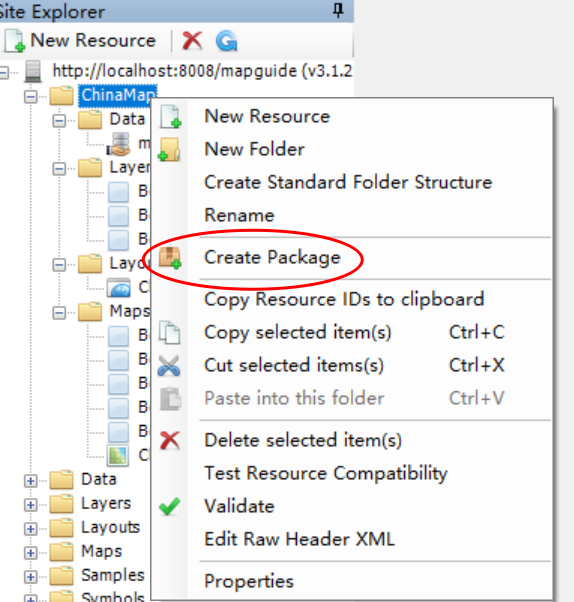The width and height of the screenshot is (574, 602).
Task: Click the red X Delete selected icon
Action: [x=170, y=440]
